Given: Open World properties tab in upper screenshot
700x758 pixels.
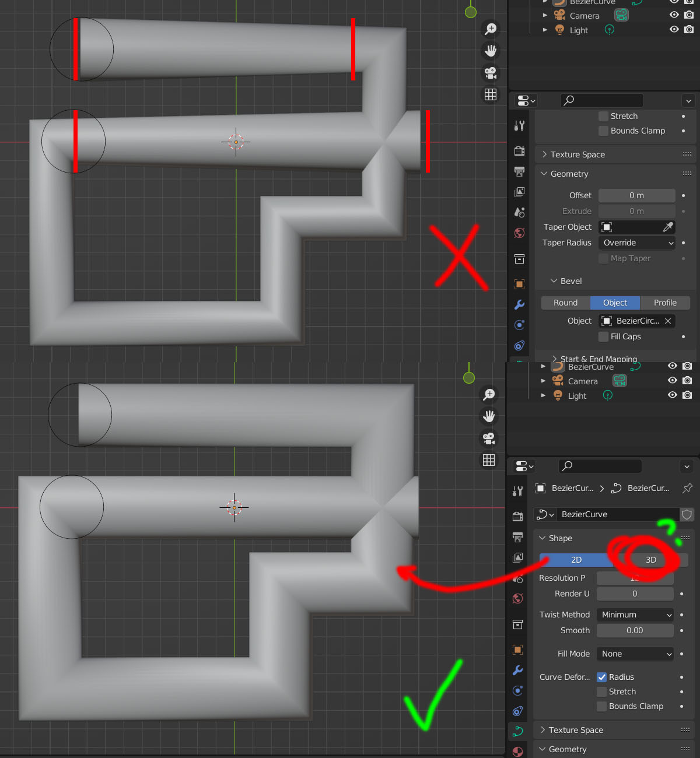Looking at the screenshot, I should (x=520, y=233).
